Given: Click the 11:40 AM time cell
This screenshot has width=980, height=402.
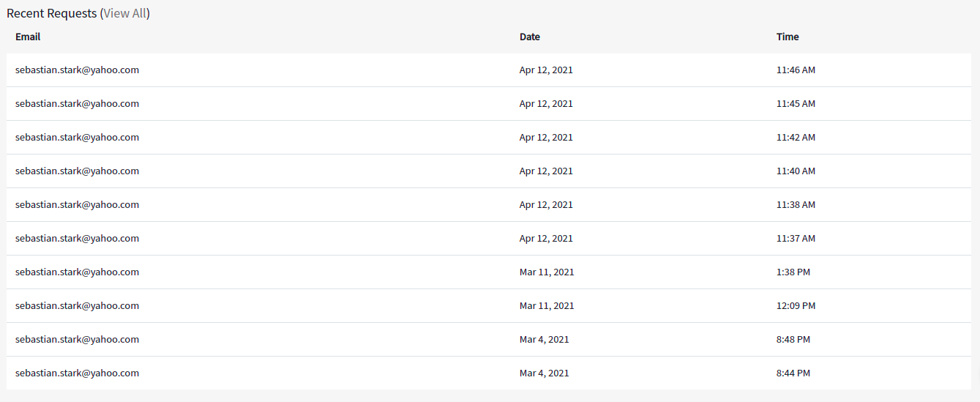Looking at the screenshot, I should pyautogui.click(x=796, y=171).
